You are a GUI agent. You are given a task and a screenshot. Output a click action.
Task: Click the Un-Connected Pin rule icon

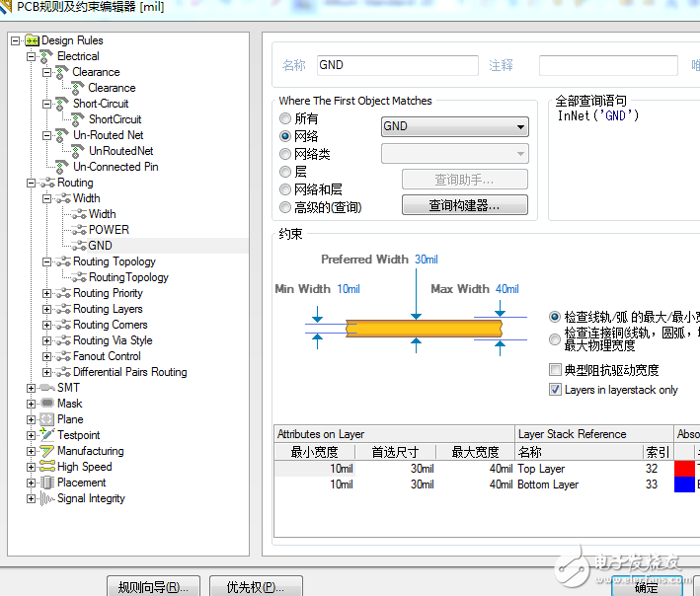click(61, 168)
